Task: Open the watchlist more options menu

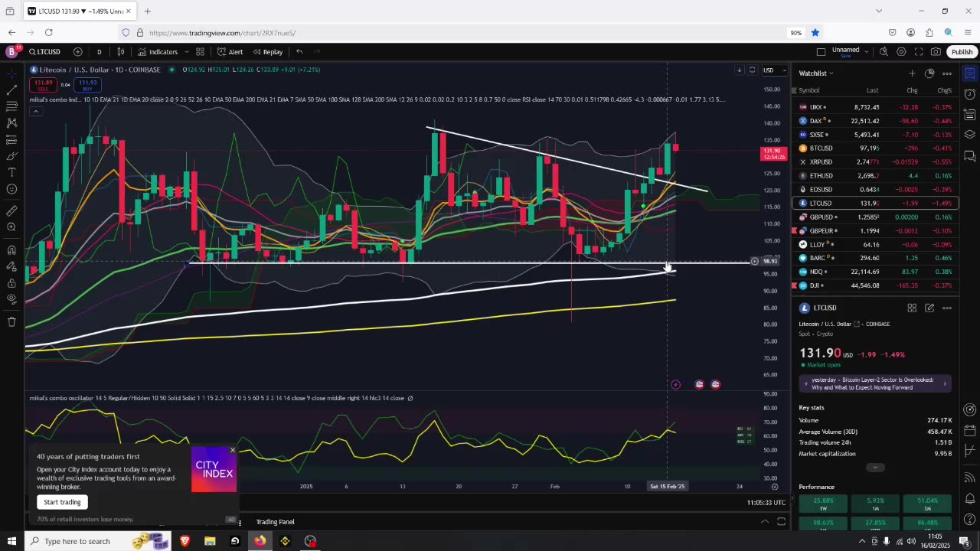Action: click(947, 73)
